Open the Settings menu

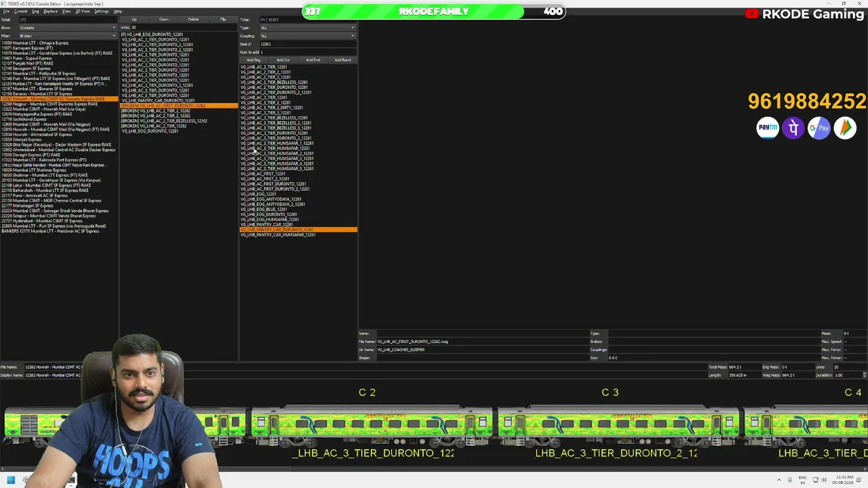click(102, 12)
